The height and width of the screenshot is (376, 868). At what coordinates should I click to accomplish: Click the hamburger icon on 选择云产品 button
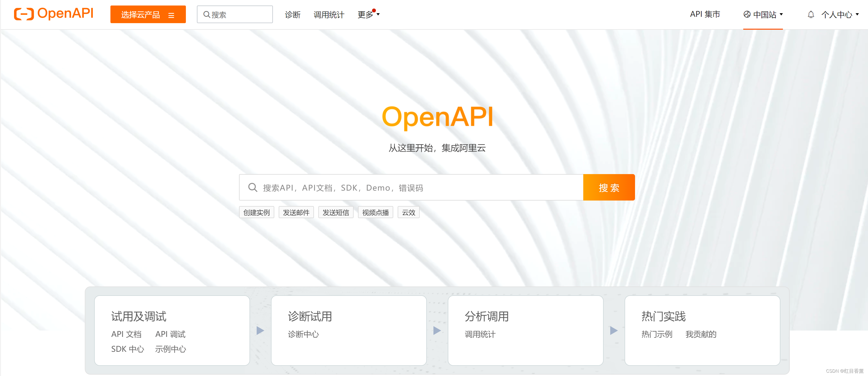coord(171,15)
